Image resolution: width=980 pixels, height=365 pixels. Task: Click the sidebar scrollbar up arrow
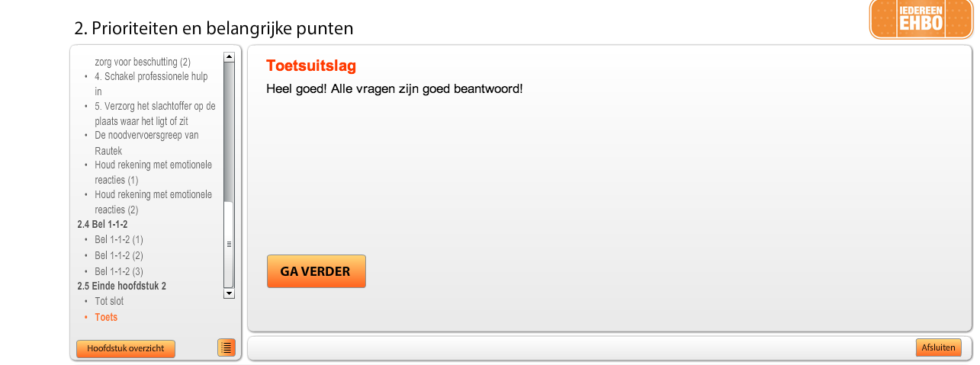tap(229, 56)
